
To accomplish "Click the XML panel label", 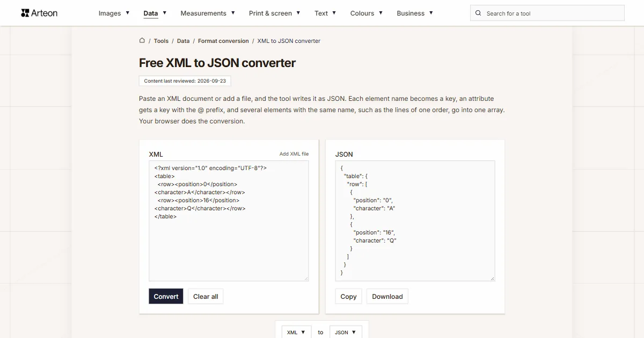I will tap(156, 154).
